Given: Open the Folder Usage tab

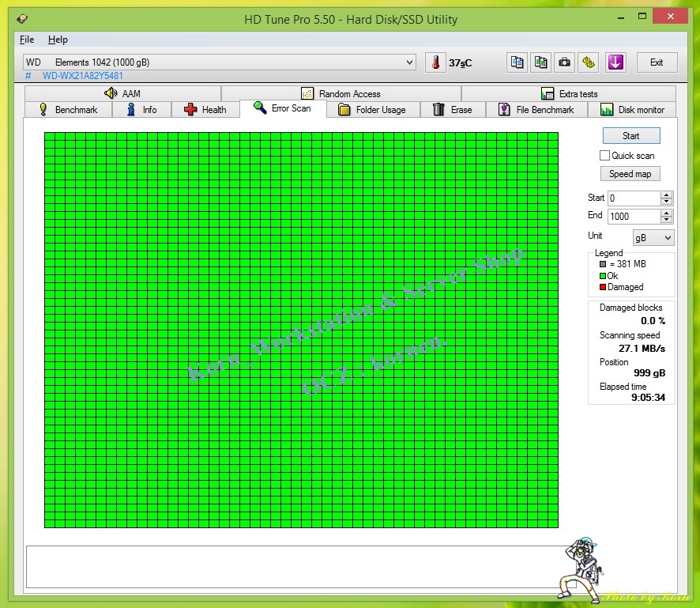Looking at the screenshot, I should tap(373, 109).
